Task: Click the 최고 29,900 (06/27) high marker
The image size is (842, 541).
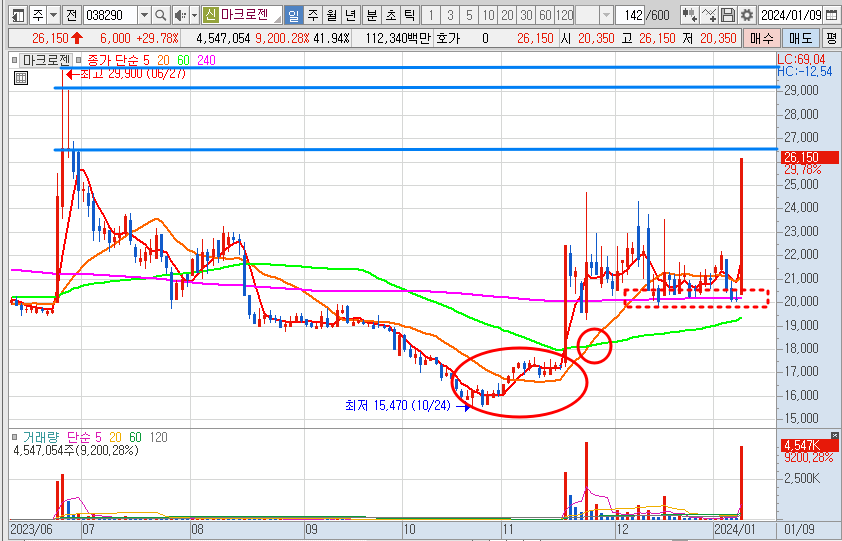Action: [x=127, y=74]
